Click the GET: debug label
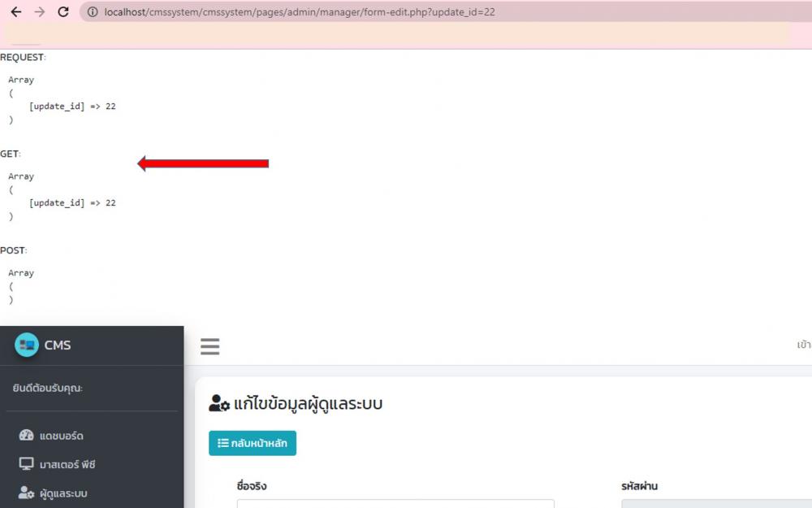 (11, 154)
